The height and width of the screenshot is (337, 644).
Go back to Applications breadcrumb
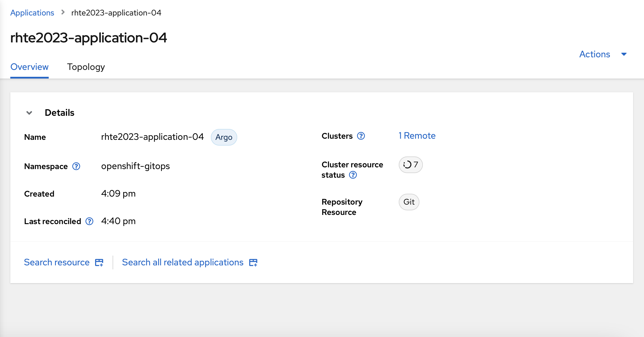(32, 13)
